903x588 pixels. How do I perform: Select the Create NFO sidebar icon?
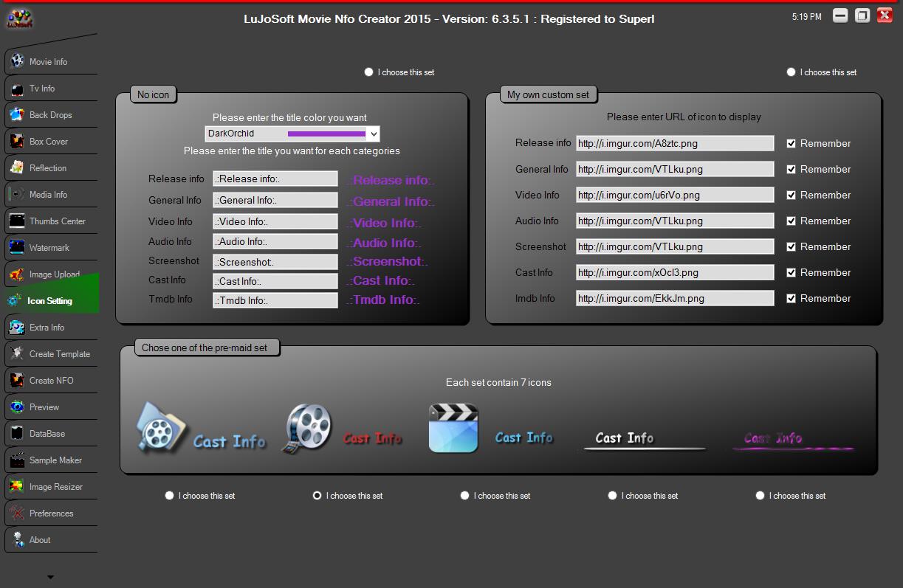coord(17,380)
